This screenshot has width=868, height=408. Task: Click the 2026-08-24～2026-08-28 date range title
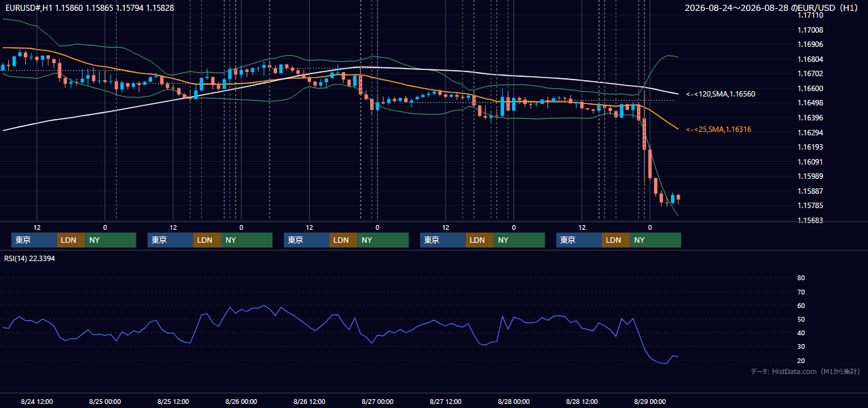[x=772, y=7]
